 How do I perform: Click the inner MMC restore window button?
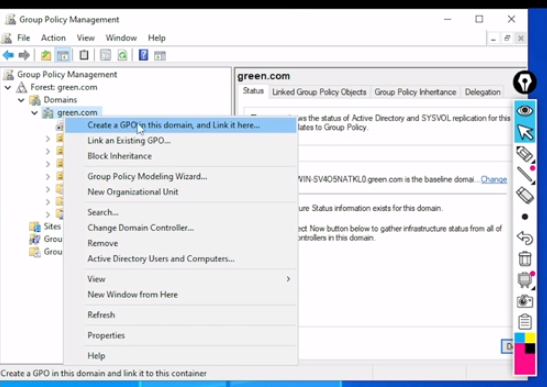click(507, 38)
